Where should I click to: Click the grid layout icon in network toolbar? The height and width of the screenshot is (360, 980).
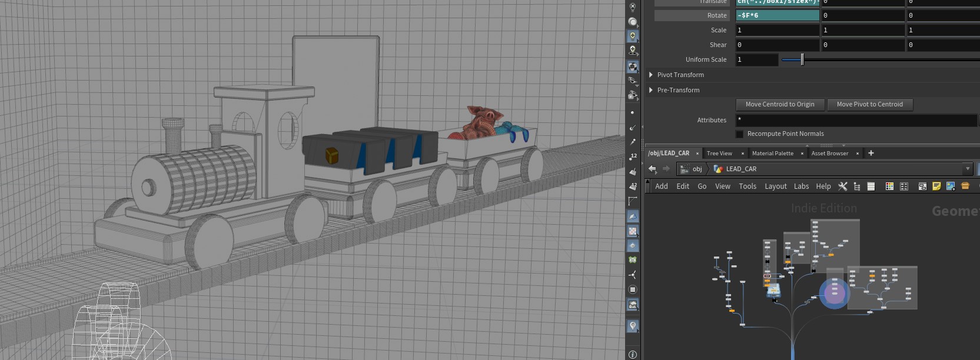point(904,186)
